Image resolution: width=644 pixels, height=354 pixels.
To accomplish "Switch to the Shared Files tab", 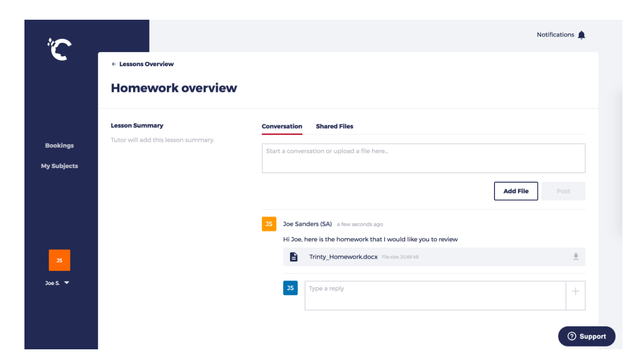I will [334, 126].
